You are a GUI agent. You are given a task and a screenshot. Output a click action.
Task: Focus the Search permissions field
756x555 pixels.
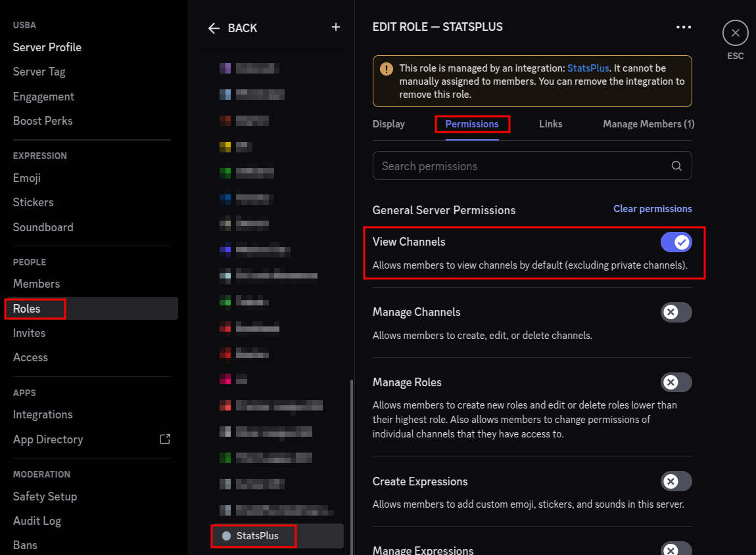pos(519,166)
